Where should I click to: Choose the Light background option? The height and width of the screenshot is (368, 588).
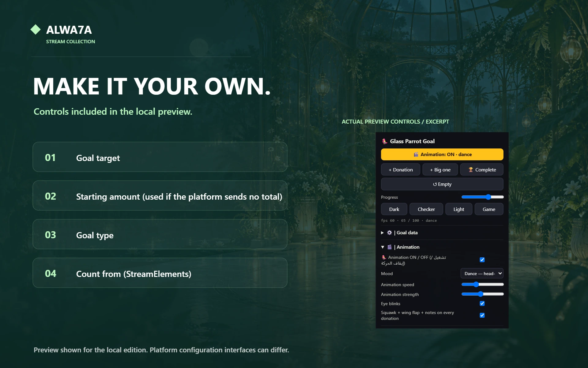coord(458,209)
